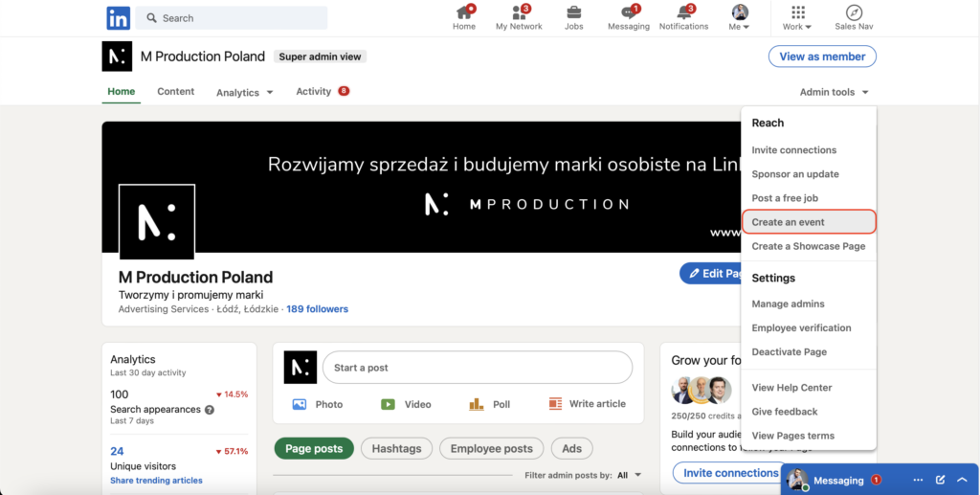Open the Messaging icon in navigation bar

(x=629, y=12)
